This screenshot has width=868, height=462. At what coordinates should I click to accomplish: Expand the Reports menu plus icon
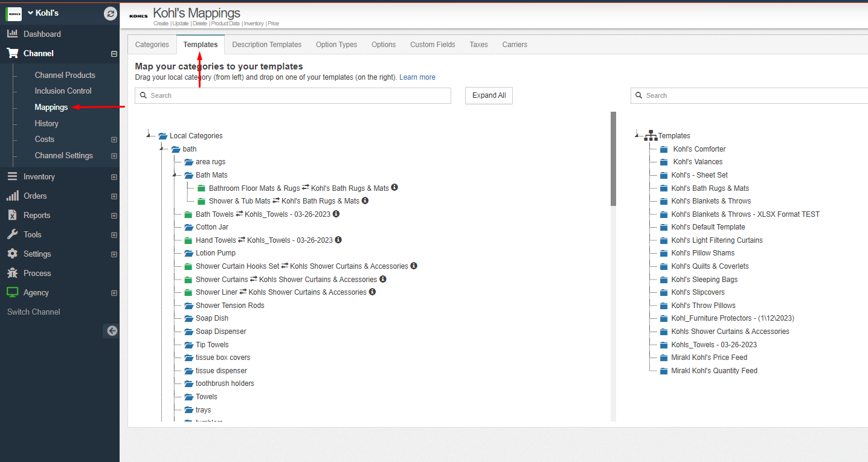tap(114, 216)
